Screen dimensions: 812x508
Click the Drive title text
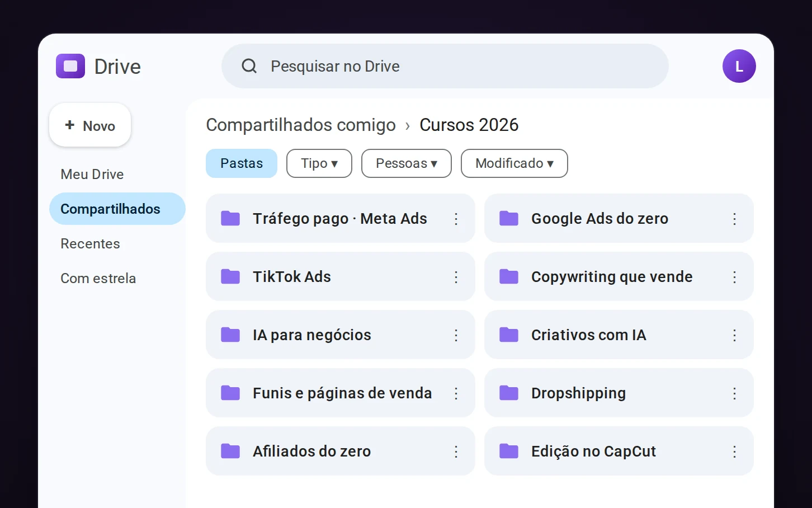pyautogui.click(x=117, y=67)
